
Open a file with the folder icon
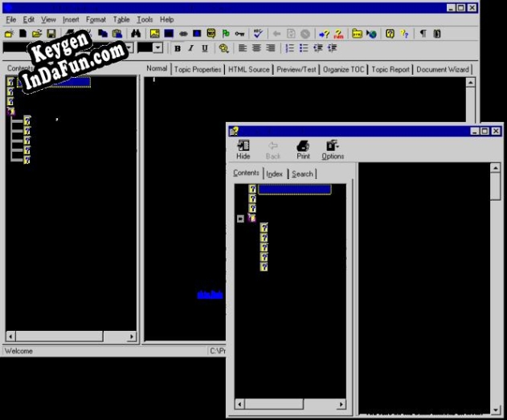pyautogui.click(x=37, y=34)
